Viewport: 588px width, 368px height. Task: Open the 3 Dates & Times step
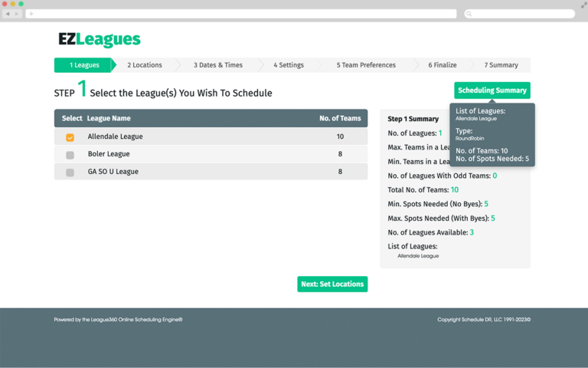pyautogui.click(x=217, y=65)
